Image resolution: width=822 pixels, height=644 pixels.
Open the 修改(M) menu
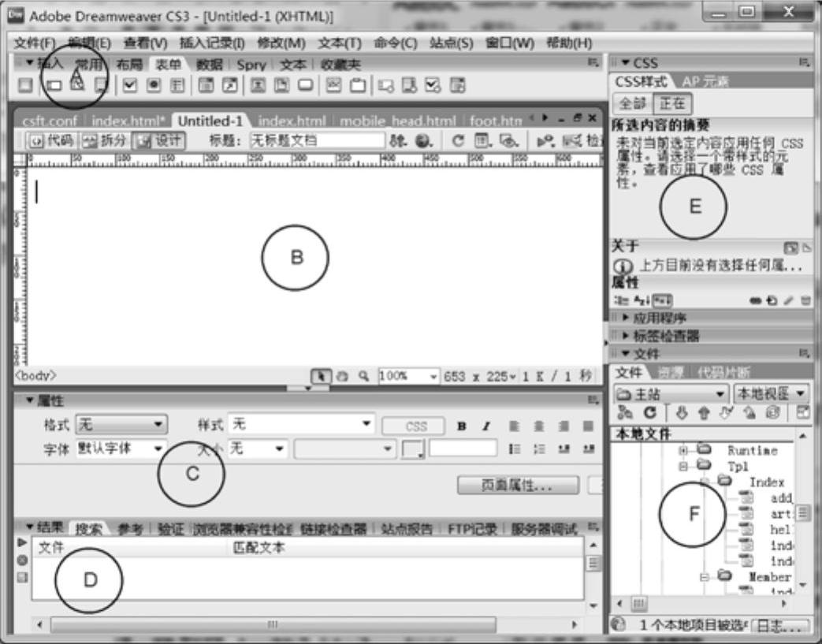281,43
